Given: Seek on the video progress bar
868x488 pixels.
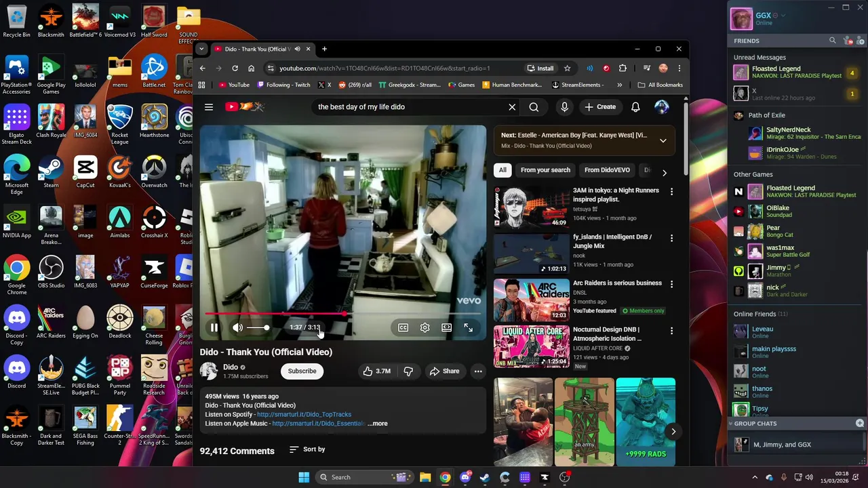Looking at the screenshot, I should [x=343, y=314].
